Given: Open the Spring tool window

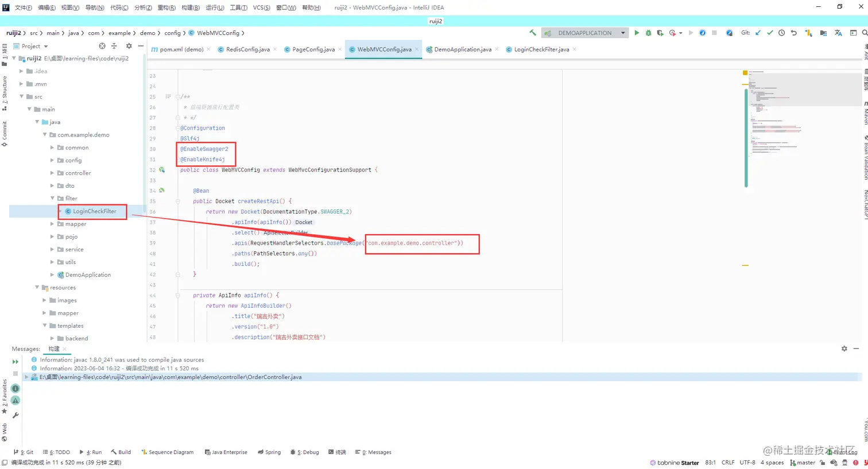Looking at the screenshot, I should pos(269,452).
